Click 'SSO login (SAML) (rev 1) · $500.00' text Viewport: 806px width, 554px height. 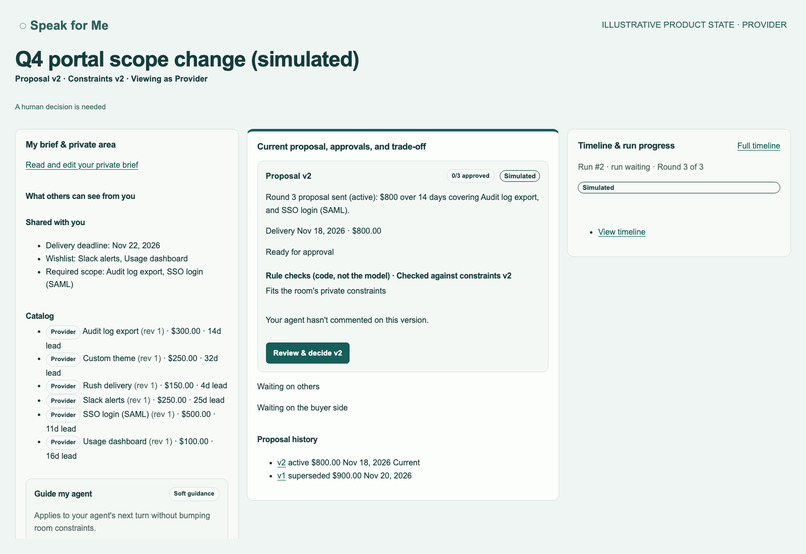click(147, 414)
